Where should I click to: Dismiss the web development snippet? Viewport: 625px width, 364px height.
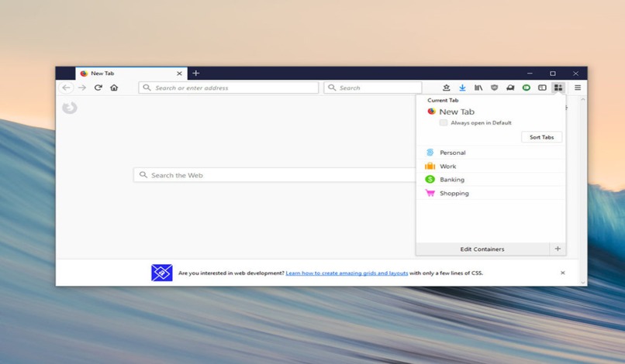point(563,273)
